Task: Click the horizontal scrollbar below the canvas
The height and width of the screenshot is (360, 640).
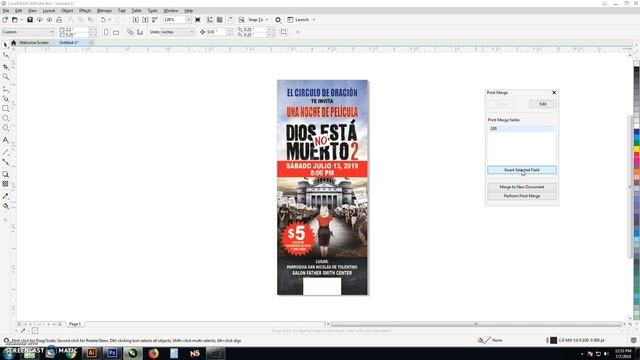Action: (476, 324)
